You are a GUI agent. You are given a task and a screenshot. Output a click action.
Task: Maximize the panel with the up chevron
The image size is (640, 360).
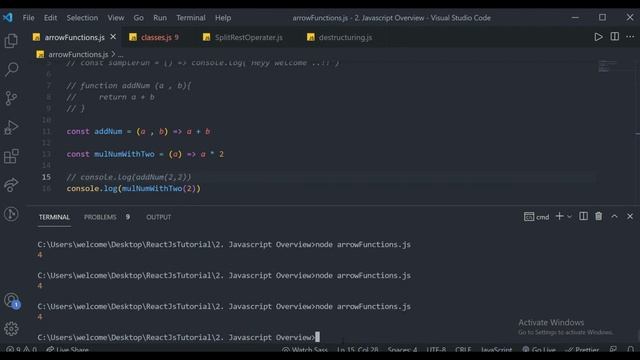click(614, 216)
